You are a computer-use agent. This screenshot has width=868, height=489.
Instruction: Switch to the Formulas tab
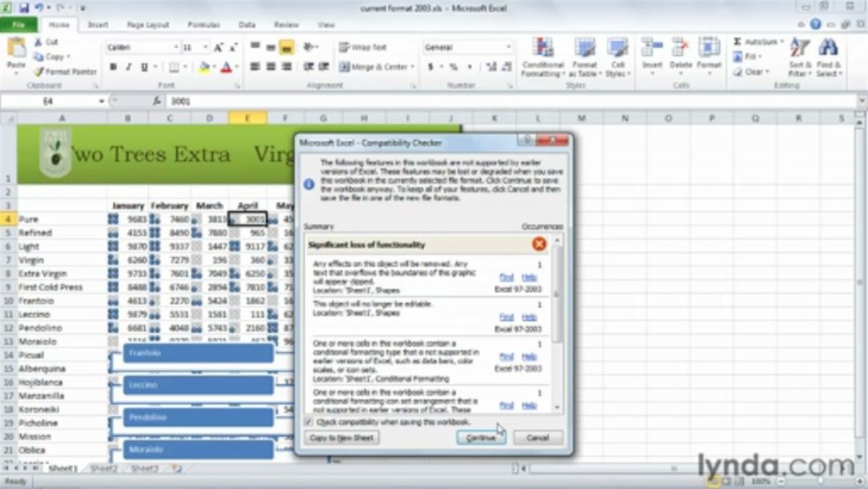point(204,24)
